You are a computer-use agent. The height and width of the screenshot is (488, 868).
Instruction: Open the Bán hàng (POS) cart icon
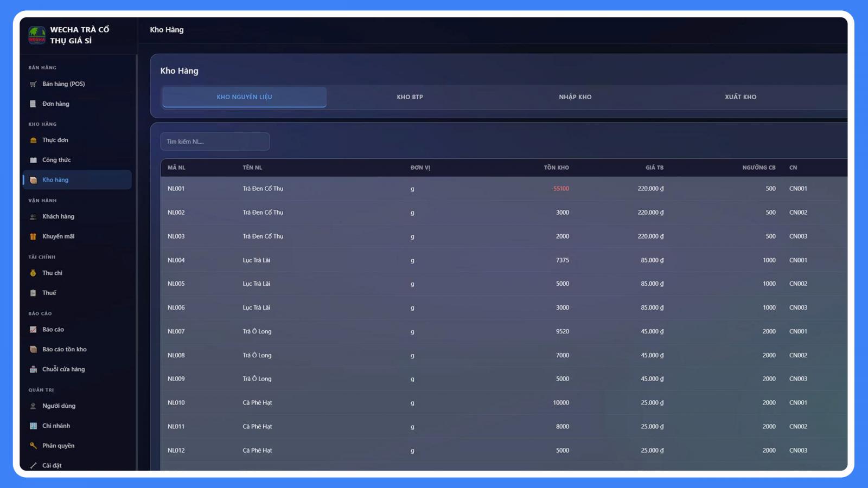coord(33,84)
